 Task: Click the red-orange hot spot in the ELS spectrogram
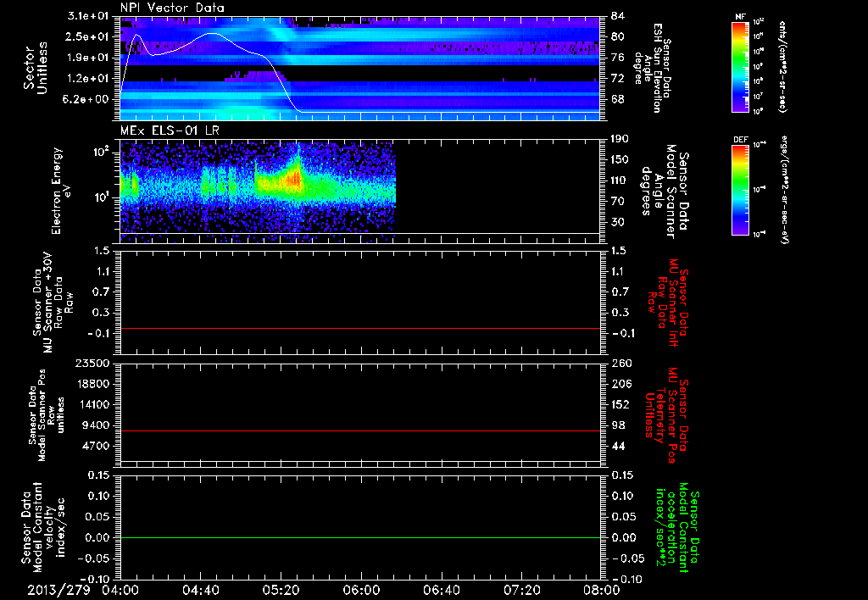[294, 180]
